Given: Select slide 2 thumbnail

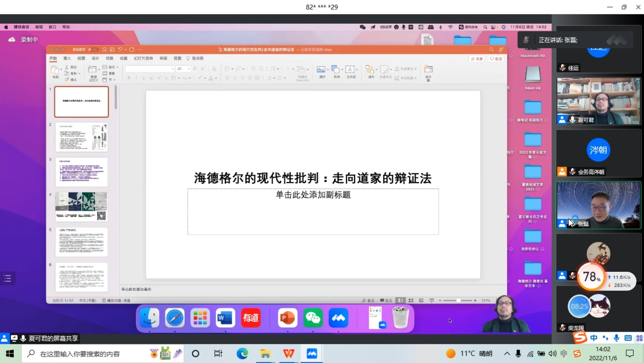Looking at the screenshot, I should pos(81,137).
